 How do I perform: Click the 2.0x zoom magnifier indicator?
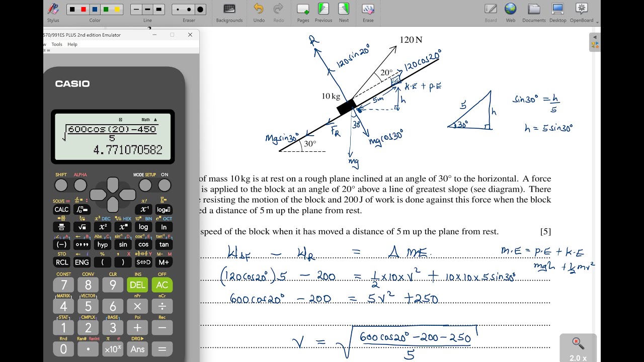[x=578, y=348]
